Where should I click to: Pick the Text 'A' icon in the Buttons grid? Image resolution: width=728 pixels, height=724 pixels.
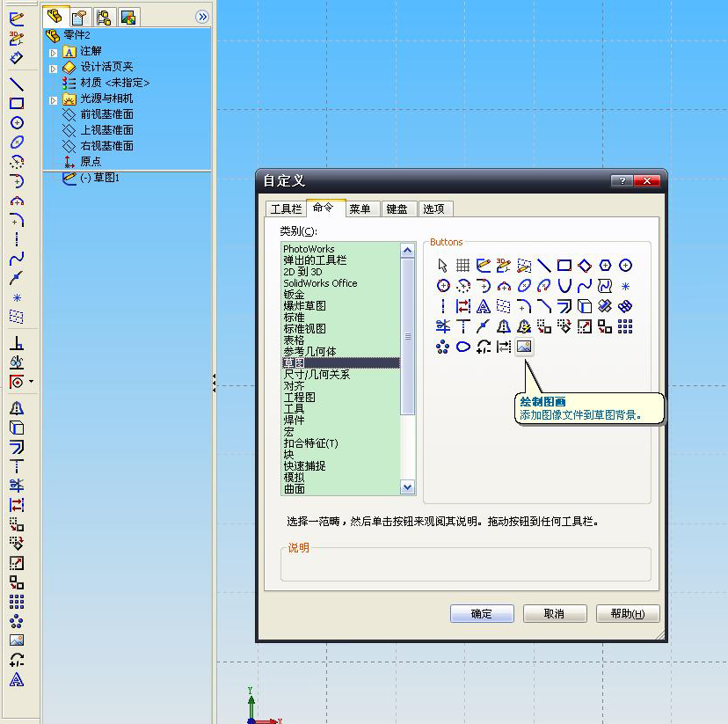484,306
